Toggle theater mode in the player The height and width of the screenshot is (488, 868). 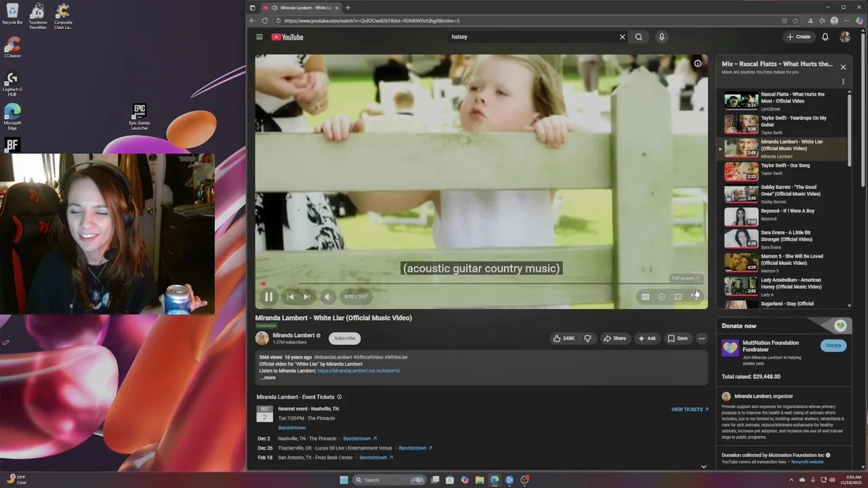pos(677,297)
